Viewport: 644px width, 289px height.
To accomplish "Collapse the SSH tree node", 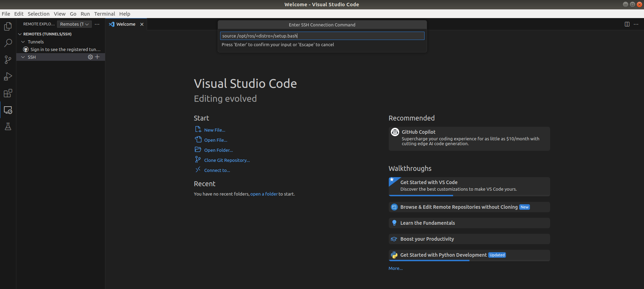I will (23, 57).
